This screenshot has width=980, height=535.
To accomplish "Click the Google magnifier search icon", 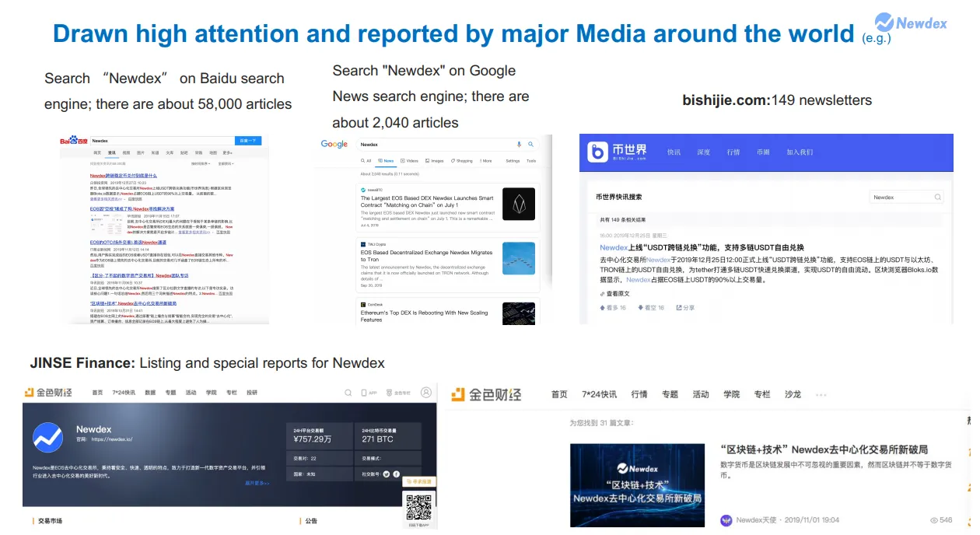I will 531,145.
